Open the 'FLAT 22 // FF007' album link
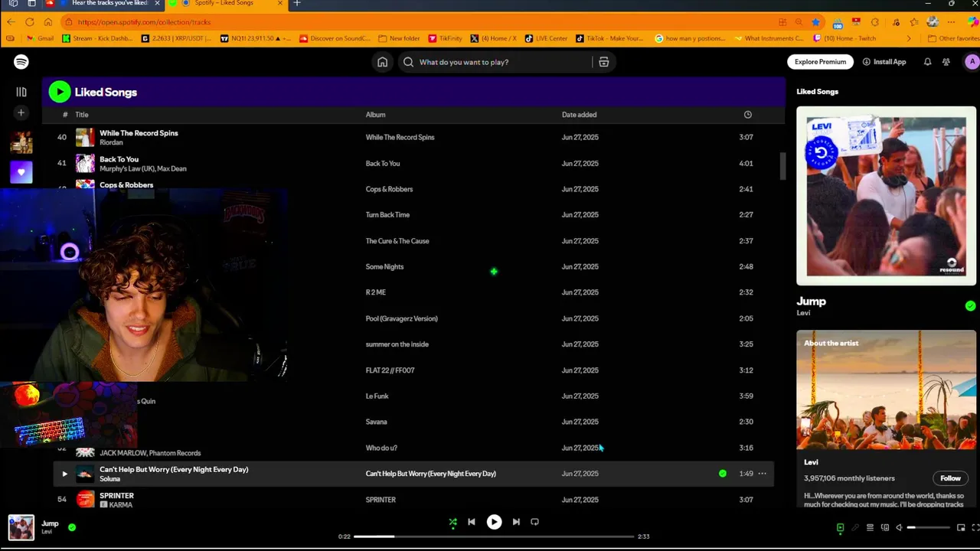The height and width of the screenshot is (551, 980). coord(390,370)
